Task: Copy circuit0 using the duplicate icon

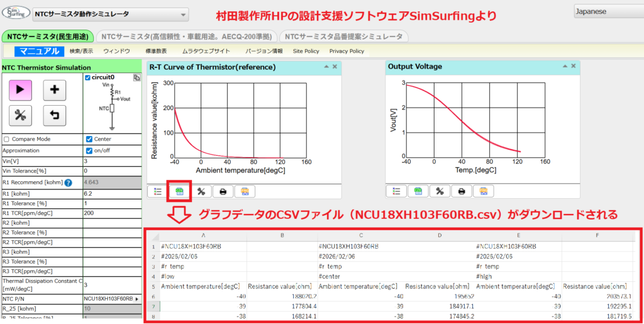Action: 136,77
